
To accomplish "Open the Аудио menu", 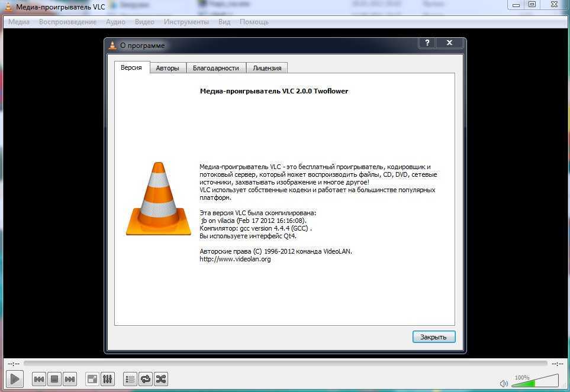I will pyautogui.click(x=115, y=22).
